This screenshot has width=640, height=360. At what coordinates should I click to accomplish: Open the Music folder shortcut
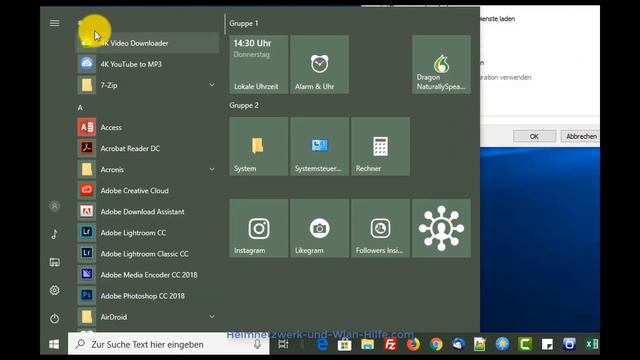(x=55, y=234)
